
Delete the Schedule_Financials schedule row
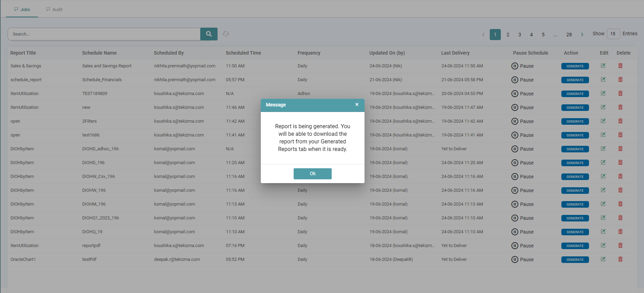620,79
